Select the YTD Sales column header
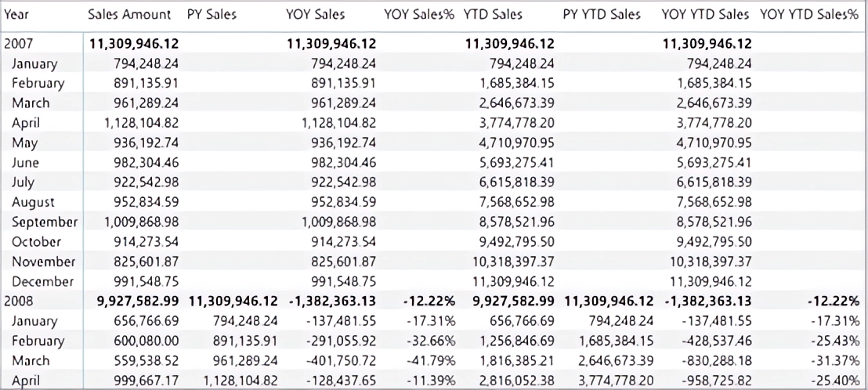868x390 pixels. [494, 15]
